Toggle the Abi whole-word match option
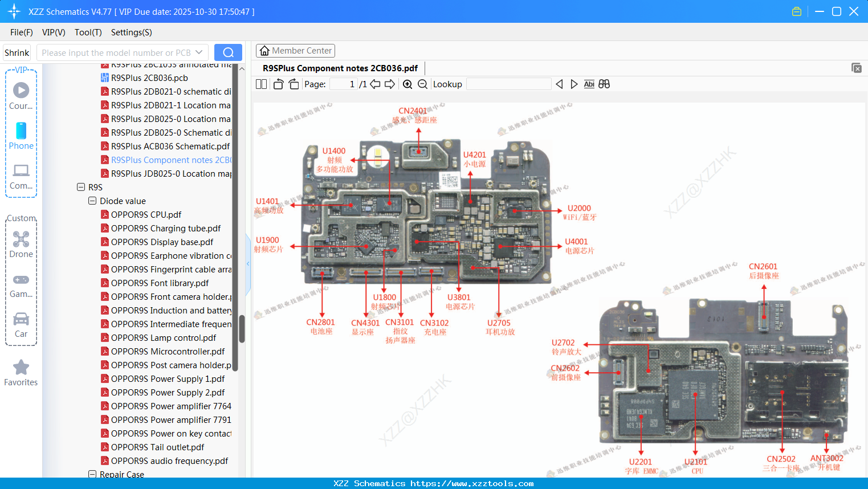Screen dimensions: 868x489 [589, 84]
